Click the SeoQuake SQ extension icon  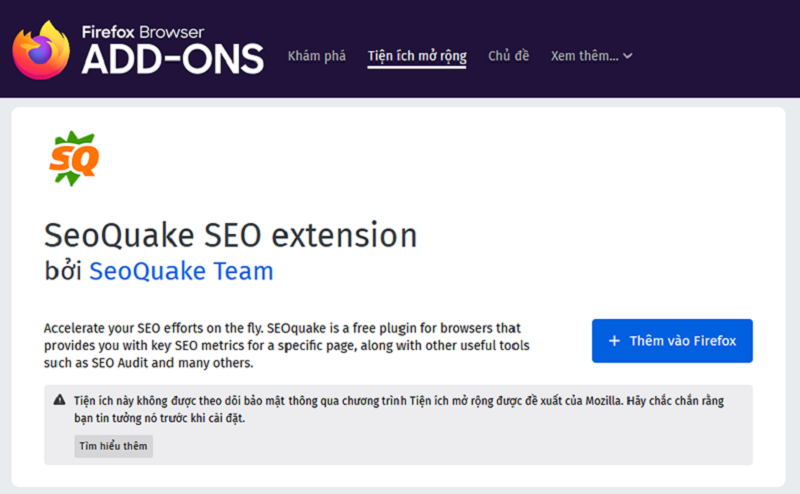[x=74, y=158]
